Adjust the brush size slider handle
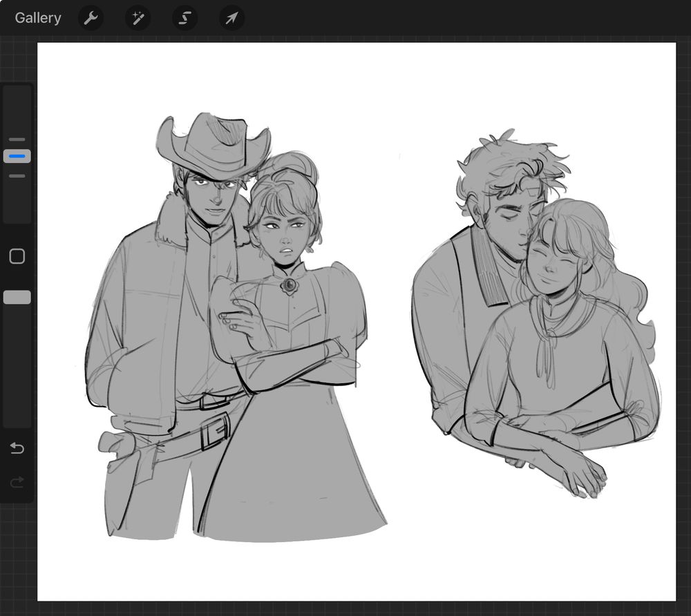Image resolution: width=691 pixels, height=616 pixels. [17, 156]
